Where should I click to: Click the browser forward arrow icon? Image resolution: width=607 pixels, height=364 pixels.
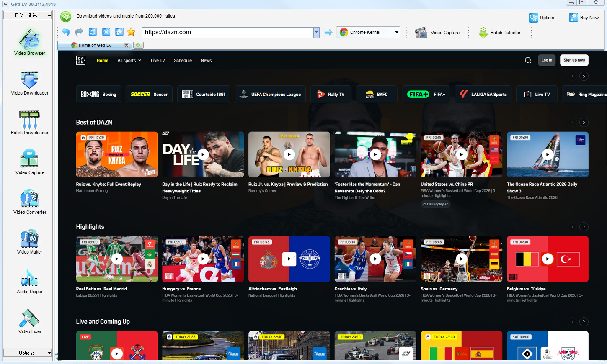pos(79,32)
